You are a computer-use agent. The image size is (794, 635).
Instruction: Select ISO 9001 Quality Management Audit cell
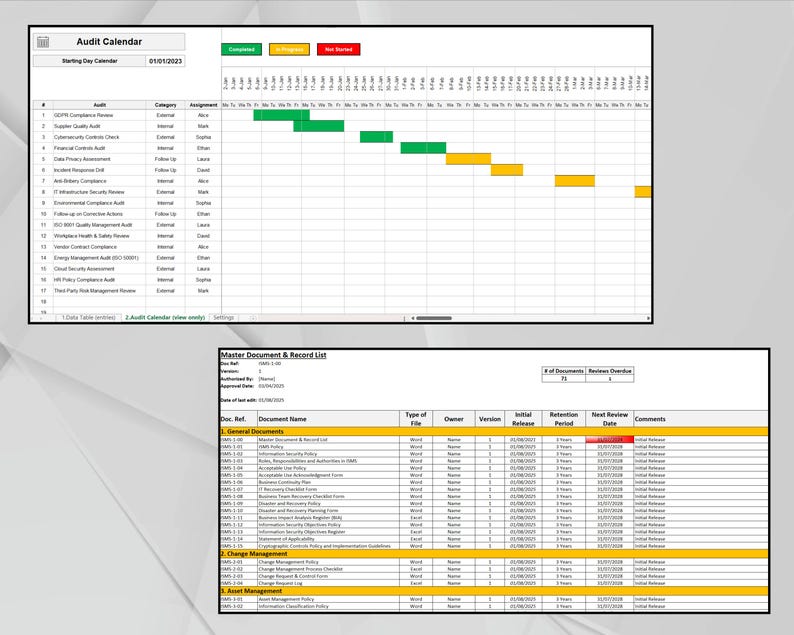tap(99, 225)
